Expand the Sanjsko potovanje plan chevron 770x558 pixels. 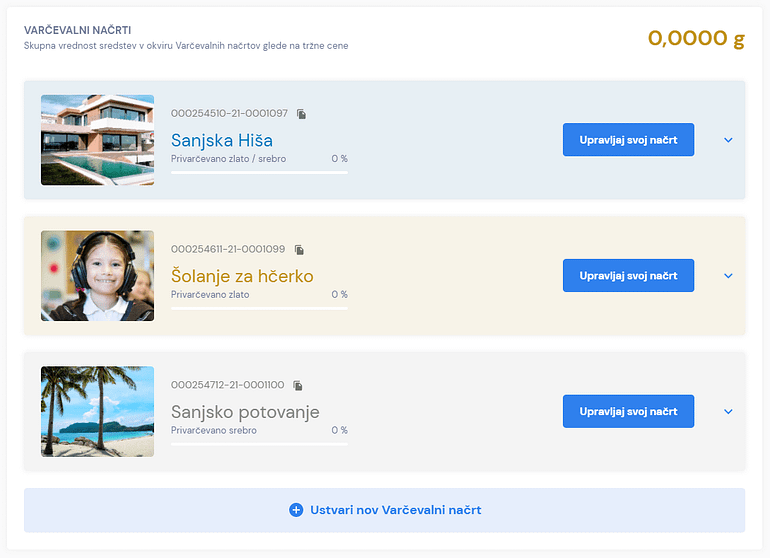click(x=728, y=412)
